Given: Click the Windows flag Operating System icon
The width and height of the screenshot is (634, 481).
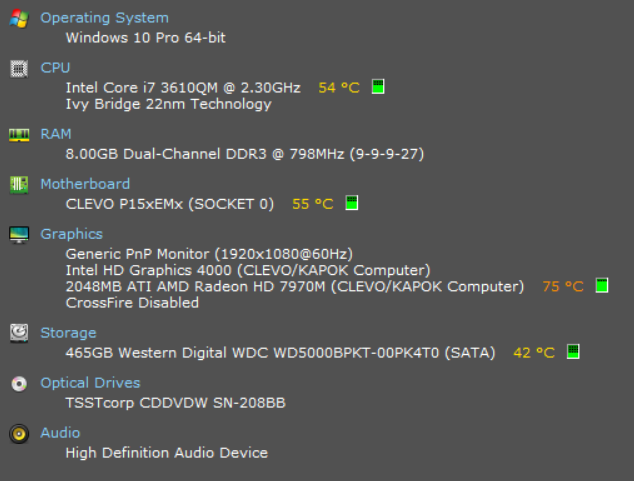Looking at the screenshot, I should [x=19, y=19].
